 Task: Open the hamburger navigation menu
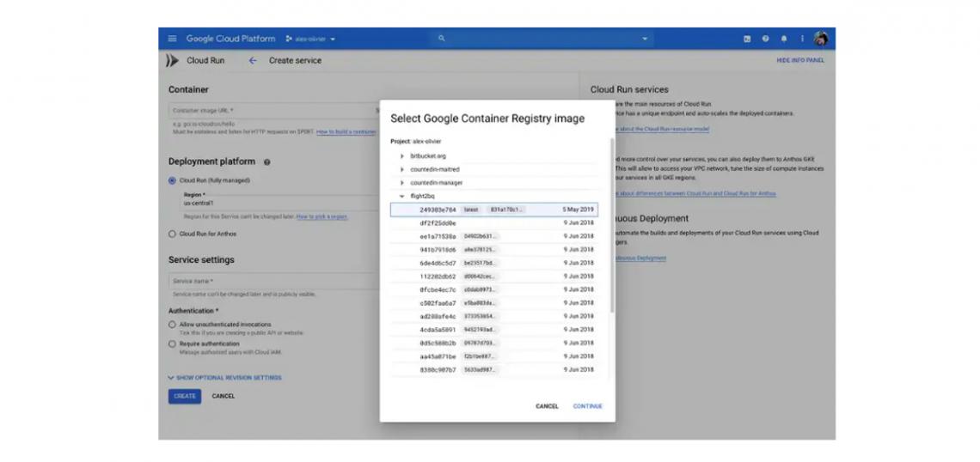coord(172,39)
